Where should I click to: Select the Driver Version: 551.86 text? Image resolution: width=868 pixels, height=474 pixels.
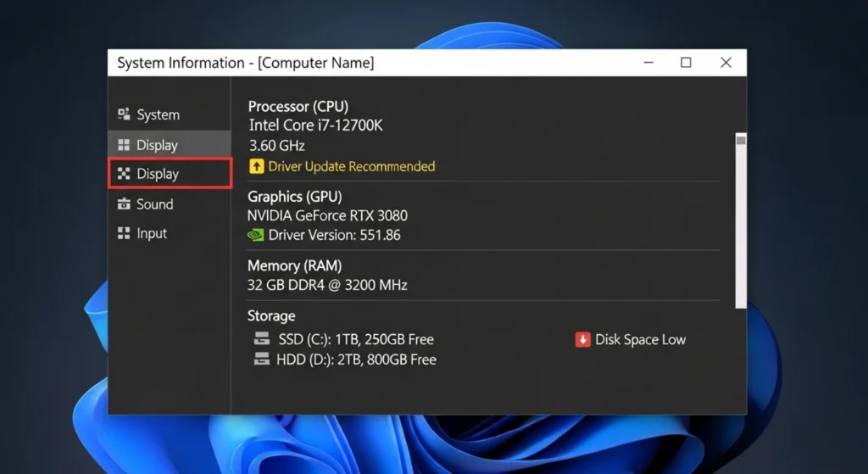tap(334, 235)
